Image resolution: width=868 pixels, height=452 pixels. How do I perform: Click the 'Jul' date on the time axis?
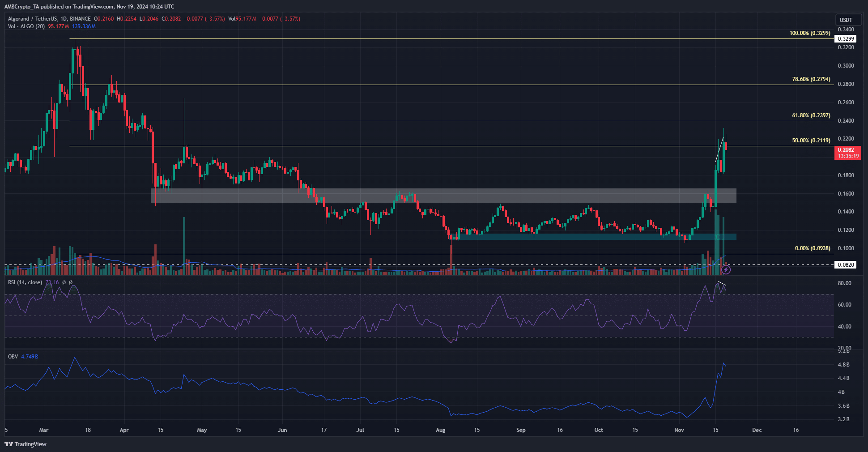tap(360, 430)
